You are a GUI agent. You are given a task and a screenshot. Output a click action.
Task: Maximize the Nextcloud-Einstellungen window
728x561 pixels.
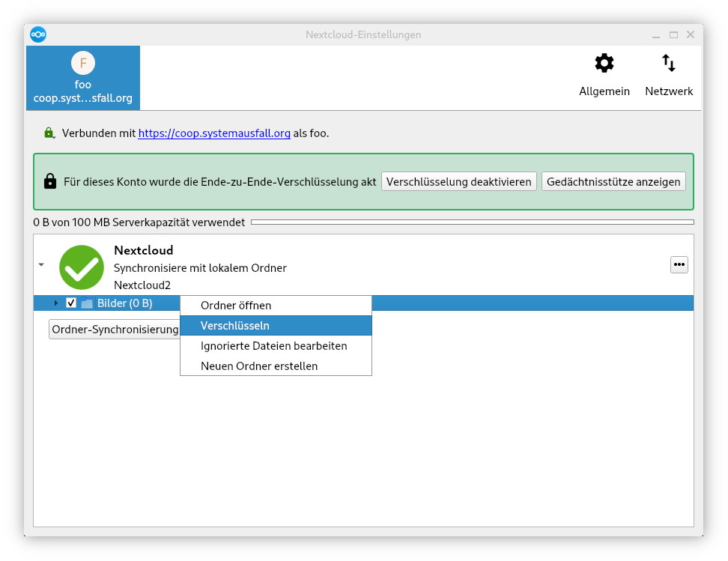[x=673, y=35]
